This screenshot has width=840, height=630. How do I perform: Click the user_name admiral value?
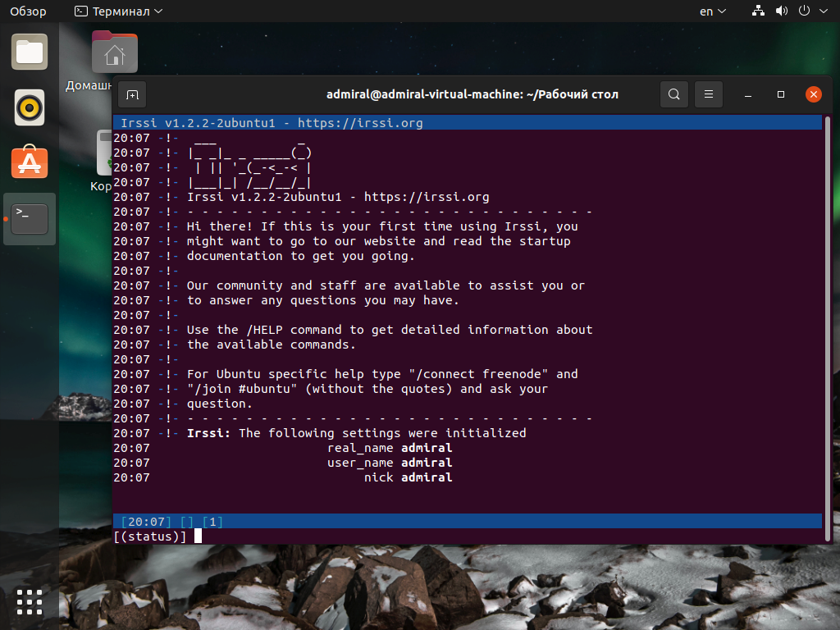pos(427,463)
